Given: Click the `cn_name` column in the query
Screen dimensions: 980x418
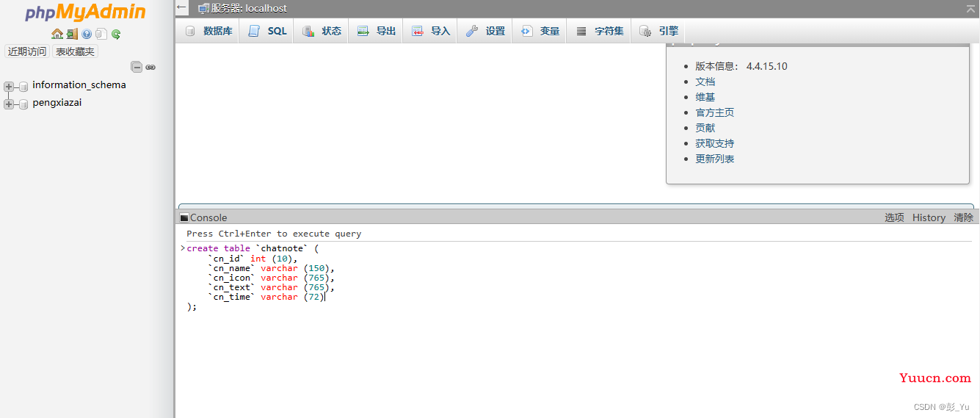Looking at the screenshot, I should coord(231,268).
